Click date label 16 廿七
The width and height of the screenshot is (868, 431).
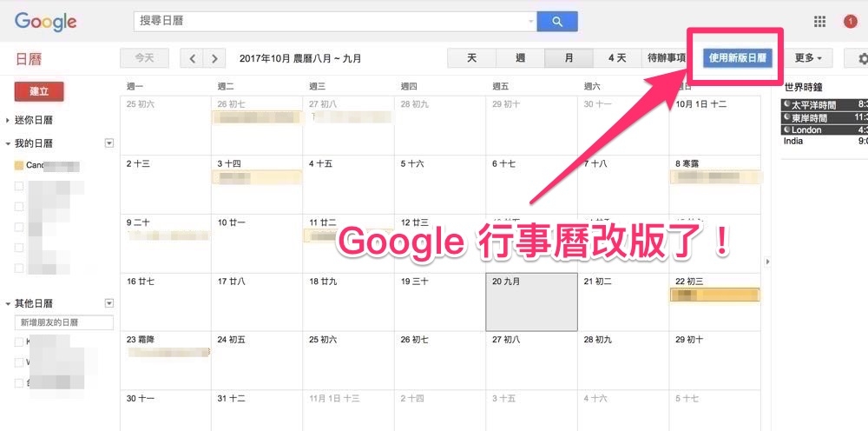pyautogui.click(x=141, y=282)
